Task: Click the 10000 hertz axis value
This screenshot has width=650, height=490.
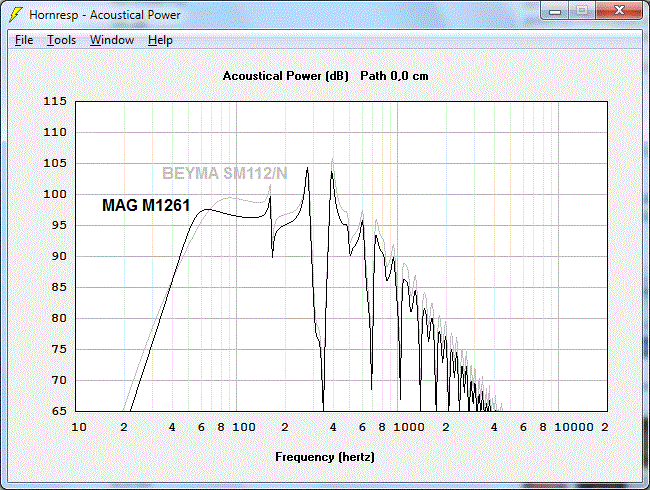Action: [x=574, y=427]
